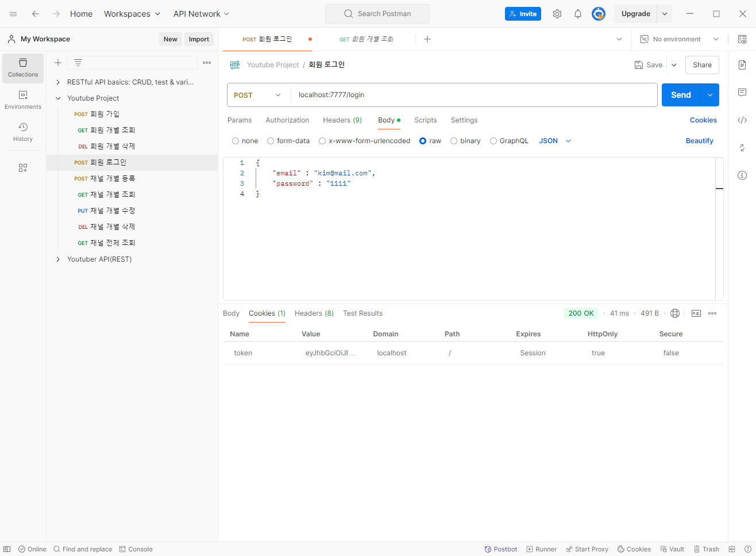The height and width of the screenshot is (556, 756).
Task: Open the comments icon in the right sidebar
Action: [742, 93]
